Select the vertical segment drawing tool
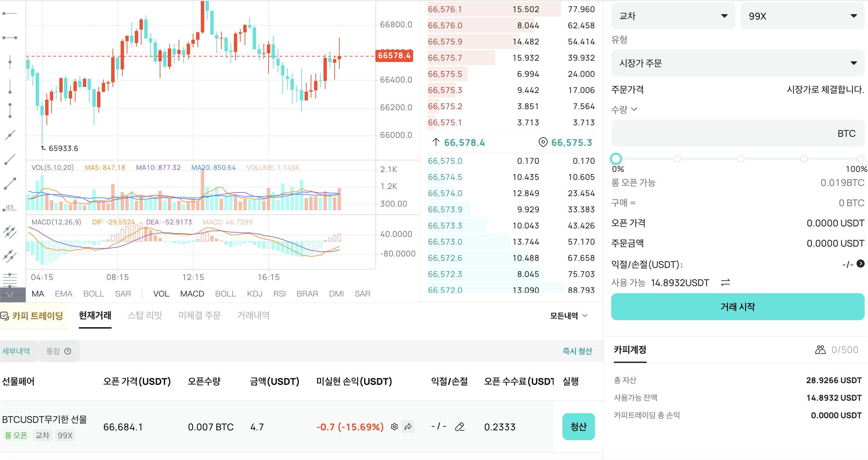 coord(10,111)
